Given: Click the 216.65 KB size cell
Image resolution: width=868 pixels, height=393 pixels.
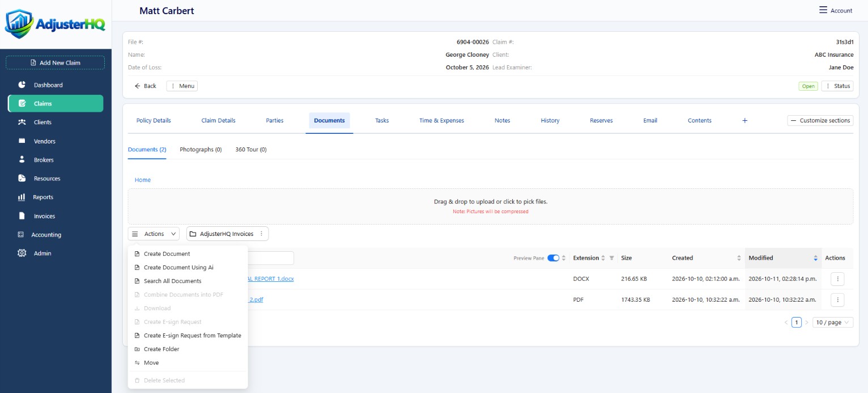Looking at the screenshot, I should (x=635, y=279).
